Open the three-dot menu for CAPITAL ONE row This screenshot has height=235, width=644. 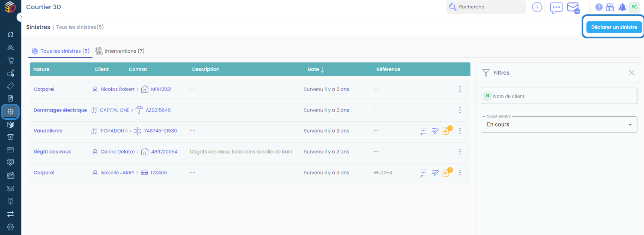click(460, 110)
